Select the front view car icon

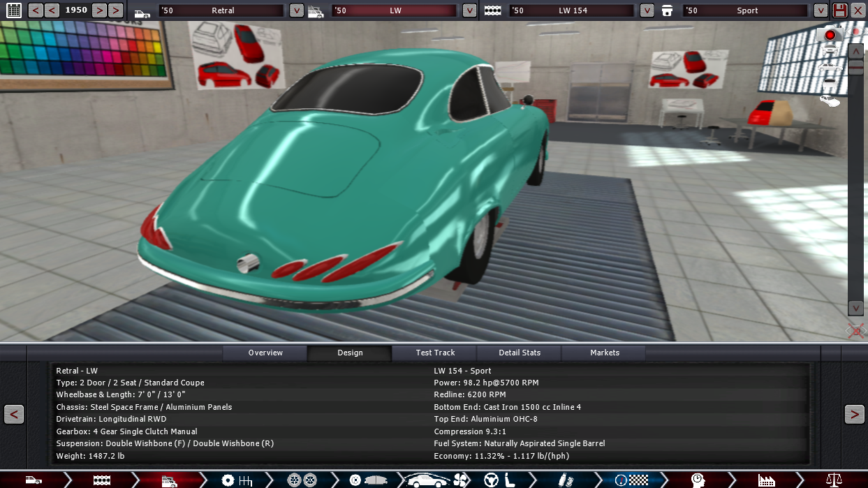tap(830, 50)
